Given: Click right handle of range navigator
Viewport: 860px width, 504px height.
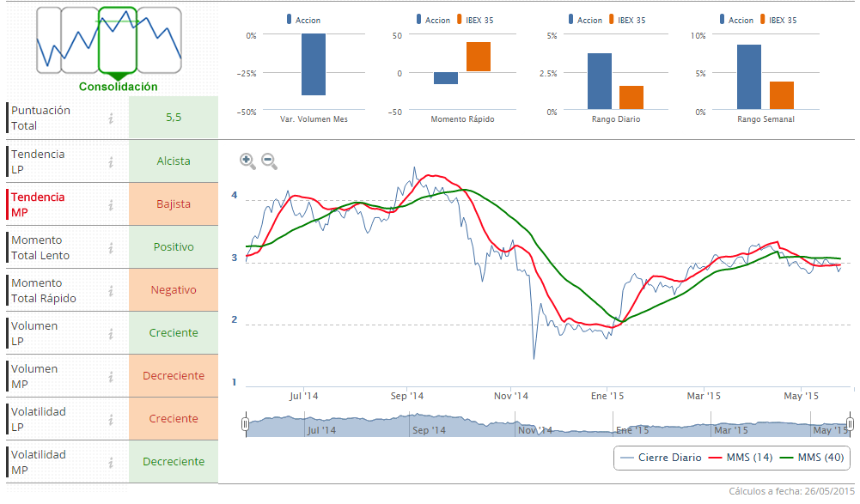Looking at the screenshot, I should click(850, 424).
